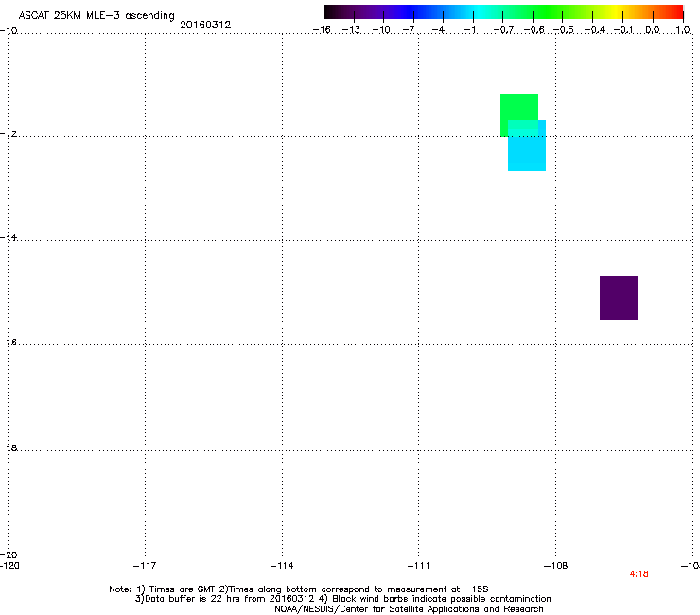Click the '-0.7' color scale tick label

click(x=503, y=30)
